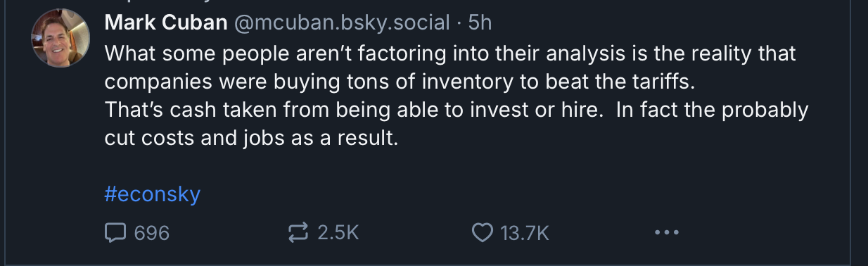The width and height of the screenshot is (868, 266).
Task: Click the reply speech bubble icon
Action: [115, 232]
